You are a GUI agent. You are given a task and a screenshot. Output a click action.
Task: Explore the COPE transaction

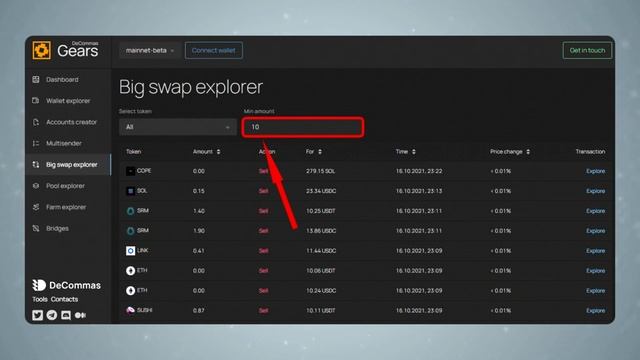coord(596,171)
